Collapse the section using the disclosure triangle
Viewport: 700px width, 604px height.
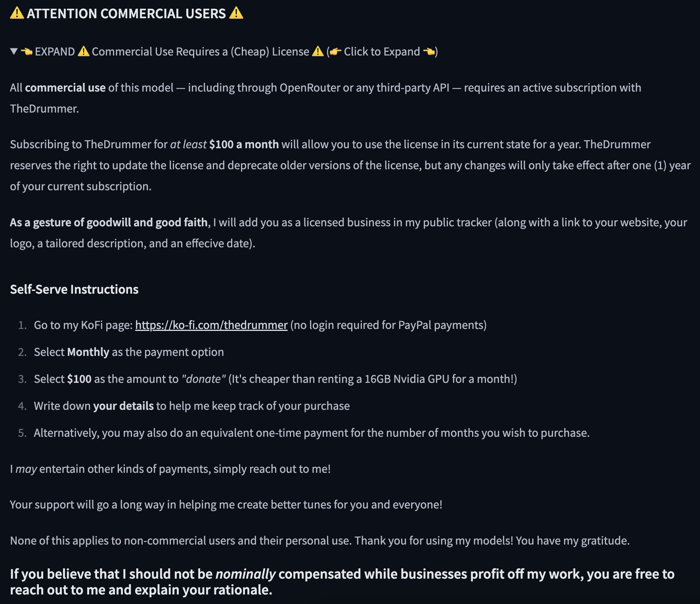[x=14, y=52]
